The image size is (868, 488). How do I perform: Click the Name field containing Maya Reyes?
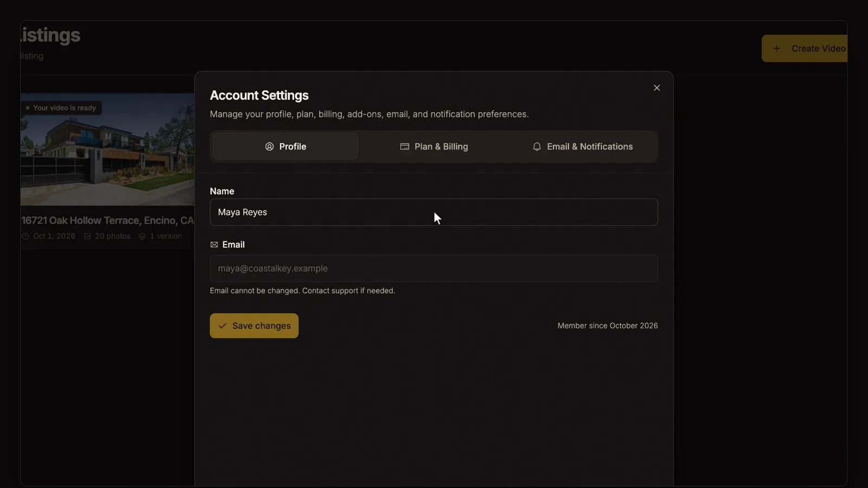click(x=434, y=212)
